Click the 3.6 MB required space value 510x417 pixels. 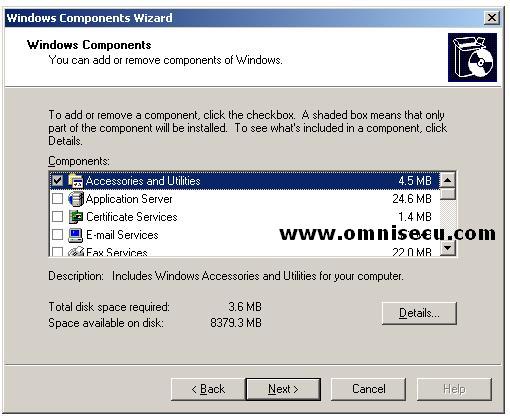245,307
